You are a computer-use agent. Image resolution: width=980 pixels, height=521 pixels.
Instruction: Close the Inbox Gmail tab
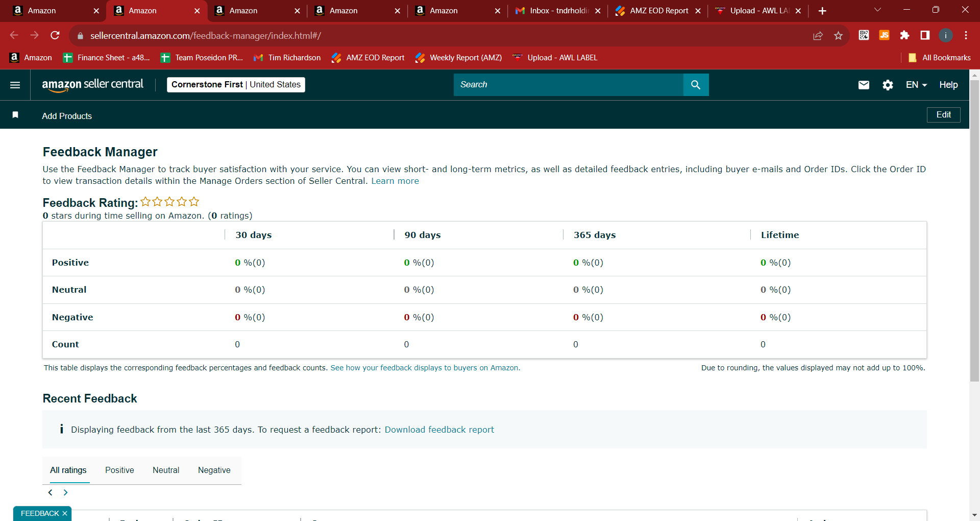598,11
